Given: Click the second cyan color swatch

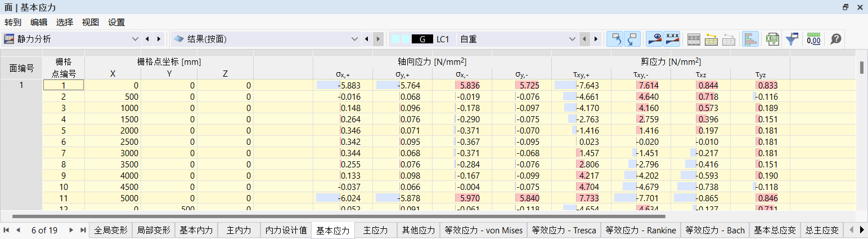Looking at the screenshot, I should pyautogui.click(x=405, y=39).
